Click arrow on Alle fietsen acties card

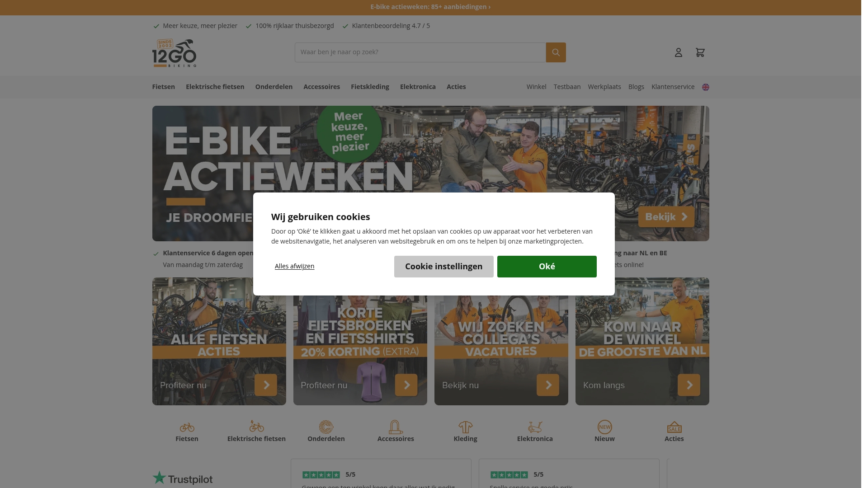(266, 385)
